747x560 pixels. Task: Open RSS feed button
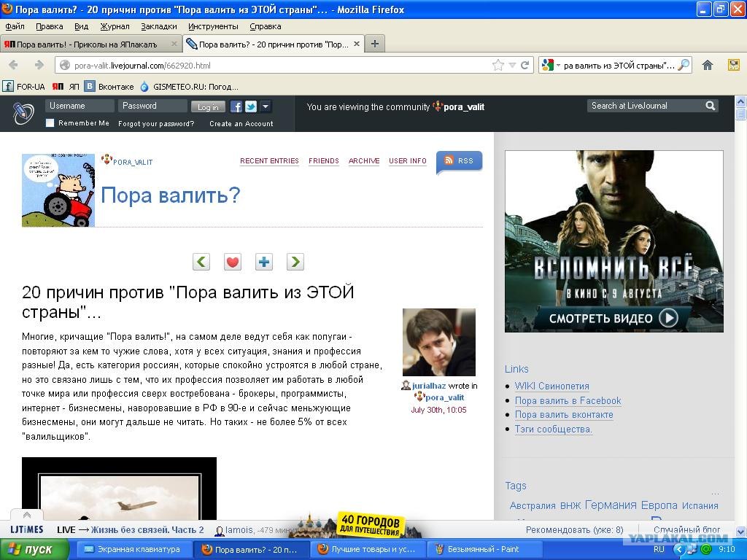click(460, 161)
